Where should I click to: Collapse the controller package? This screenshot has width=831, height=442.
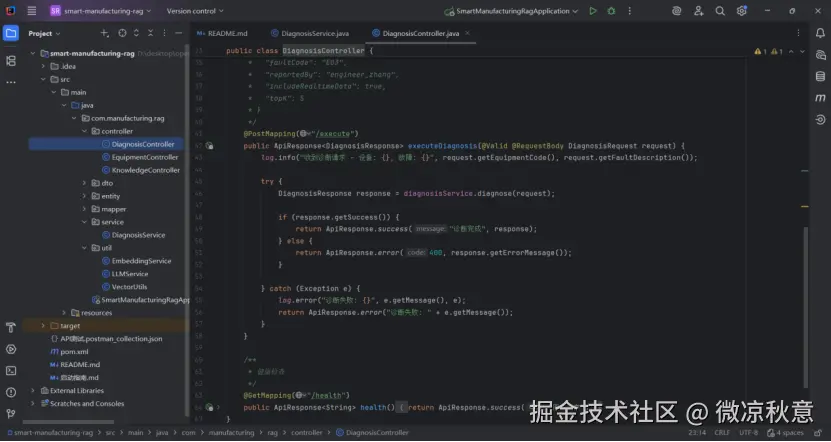click(85, 131)
